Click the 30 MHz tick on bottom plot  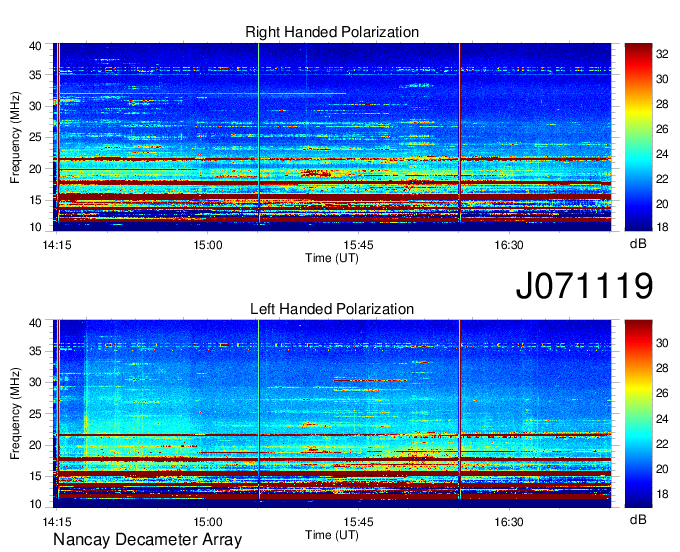(x=35, y=382)
